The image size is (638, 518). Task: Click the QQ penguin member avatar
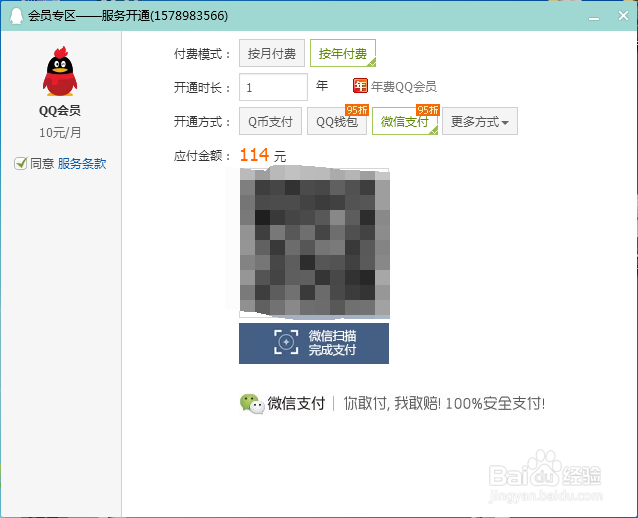coord(60,72)
